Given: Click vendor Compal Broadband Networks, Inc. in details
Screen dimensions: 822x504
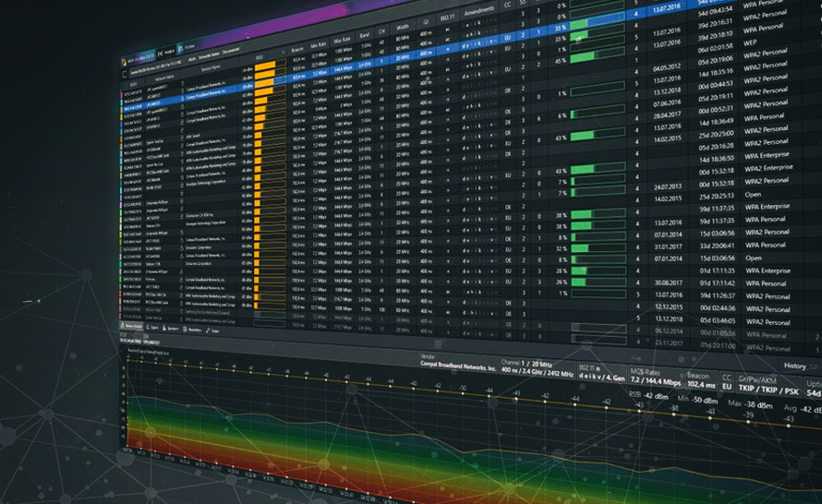Looking at the screenshot, I should tap(458, 366).
